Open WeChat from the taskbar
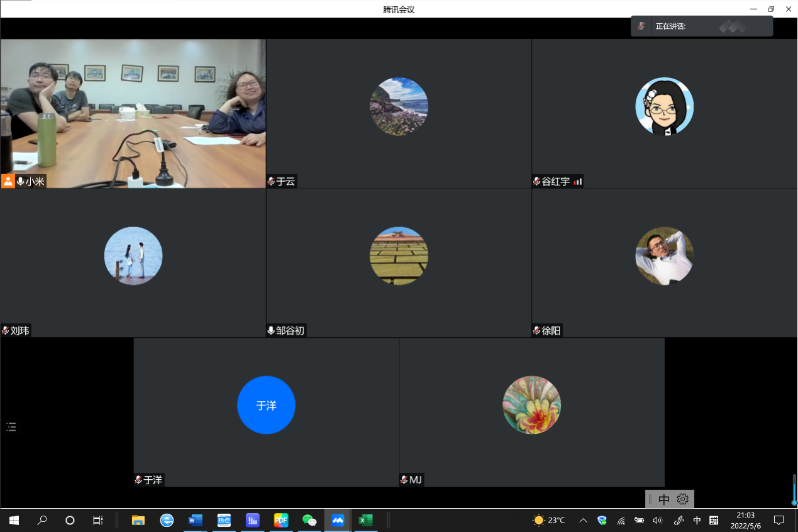 coord(309,520)
